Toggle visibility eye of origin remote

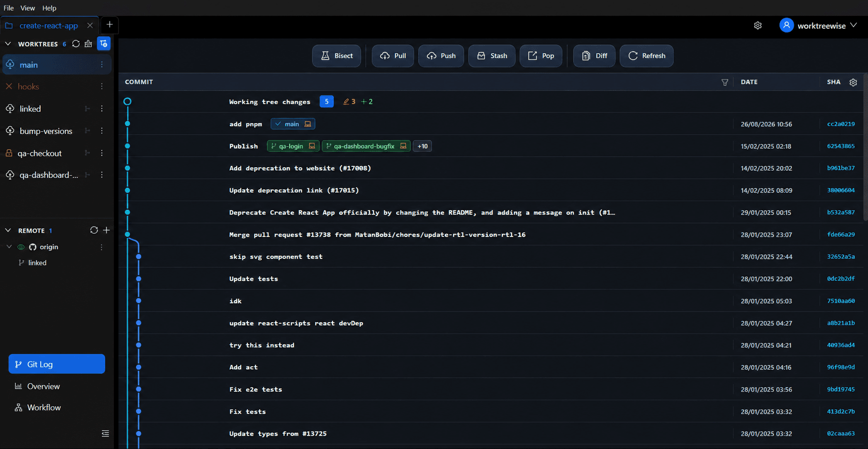(21, 247)
